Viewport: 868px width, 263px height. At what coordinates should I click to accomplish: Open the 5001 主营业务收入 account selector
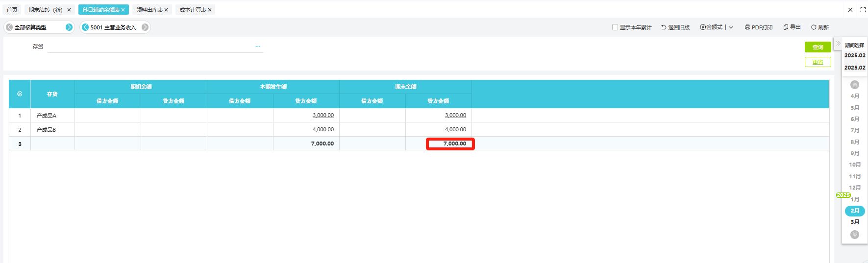click(x=113, y=27)
